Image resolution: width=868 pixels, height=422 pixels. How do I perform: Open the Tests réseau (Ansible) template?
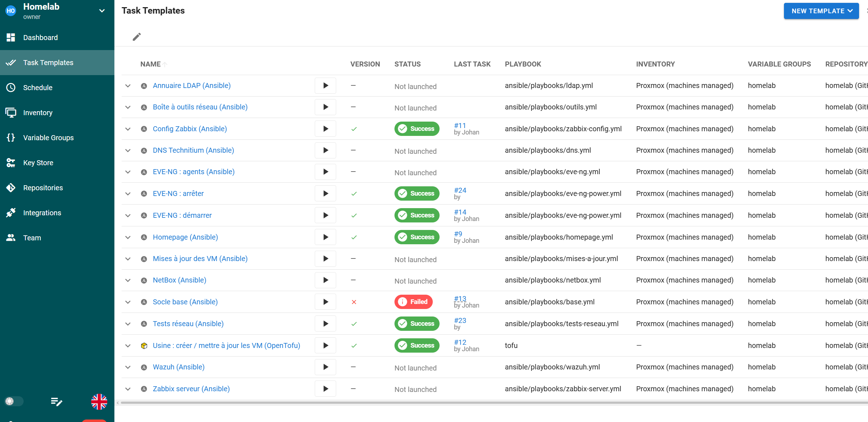188,324
